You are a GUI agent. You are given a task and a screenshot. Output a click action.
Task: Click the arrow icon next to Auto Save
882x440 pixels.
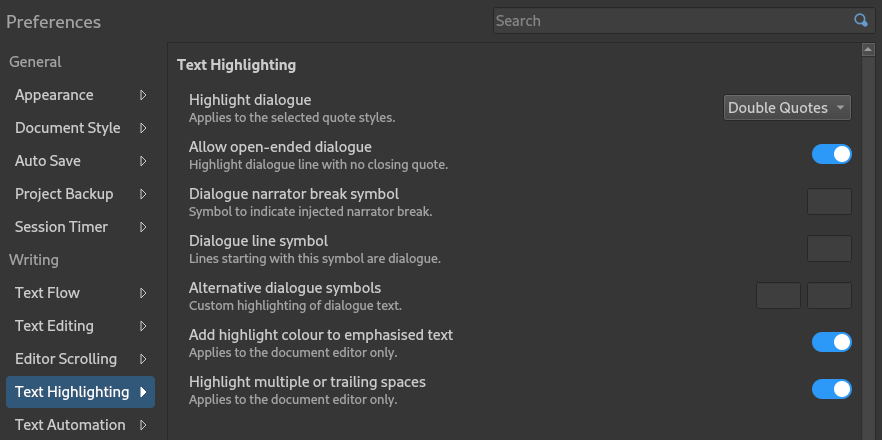pos(143,161)
